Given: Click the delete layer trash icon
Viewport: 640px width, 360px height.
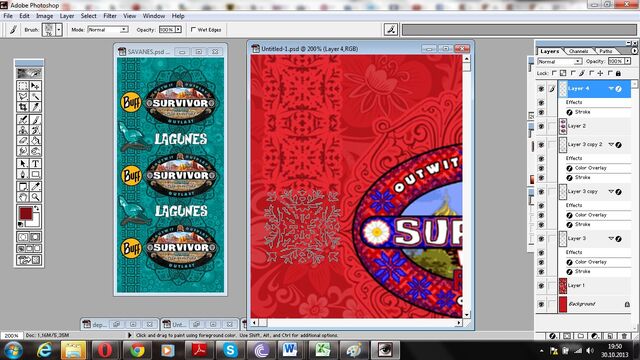Looking at the screenshot, I should click(624, 336).
